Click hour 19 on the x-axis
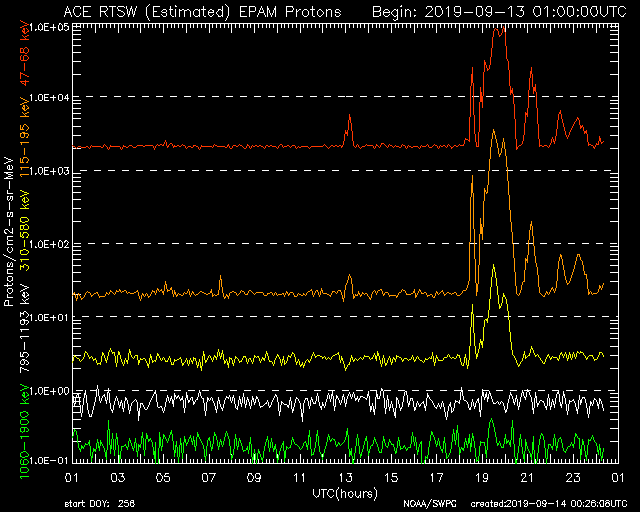This screenshot has width=640, height=512. [483, 479]
